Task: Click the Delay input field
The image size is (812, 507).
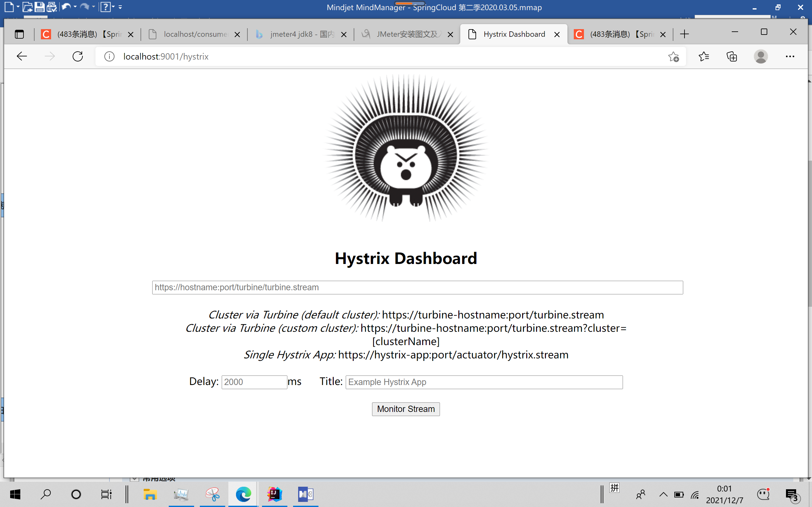Action: click(254, 382)
